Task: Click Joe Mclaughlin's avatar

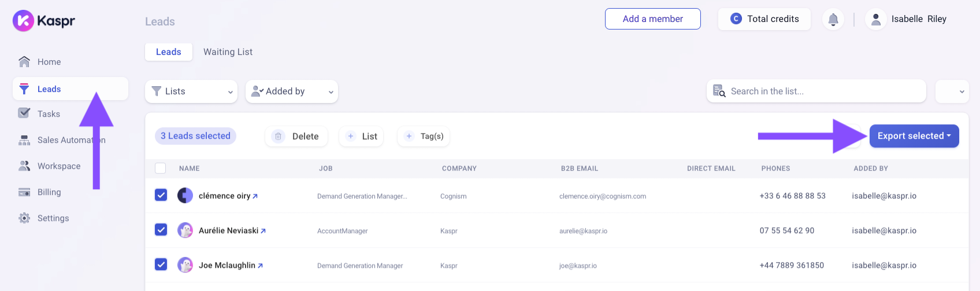Action: coord(185,265)
